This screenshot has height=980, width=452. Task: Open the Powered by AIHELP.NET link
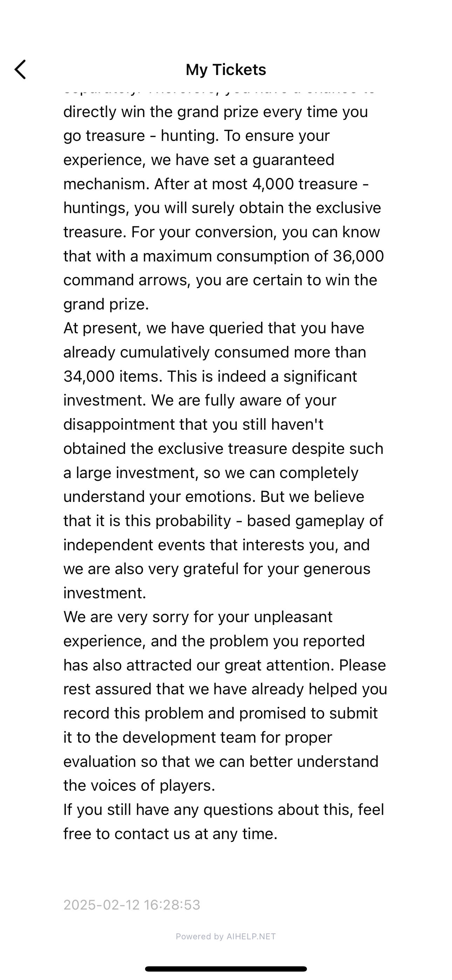coord(226,936)
